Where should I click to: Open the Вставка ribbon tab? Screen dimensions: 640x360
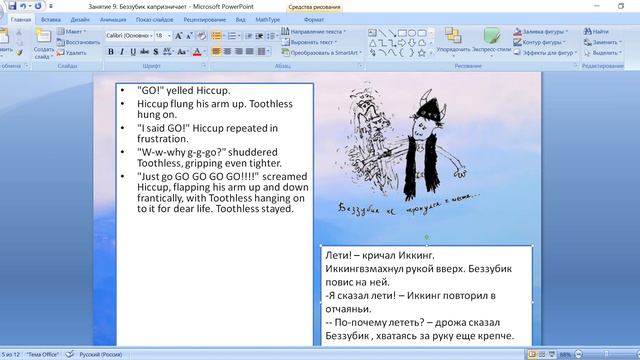point(51,20)
